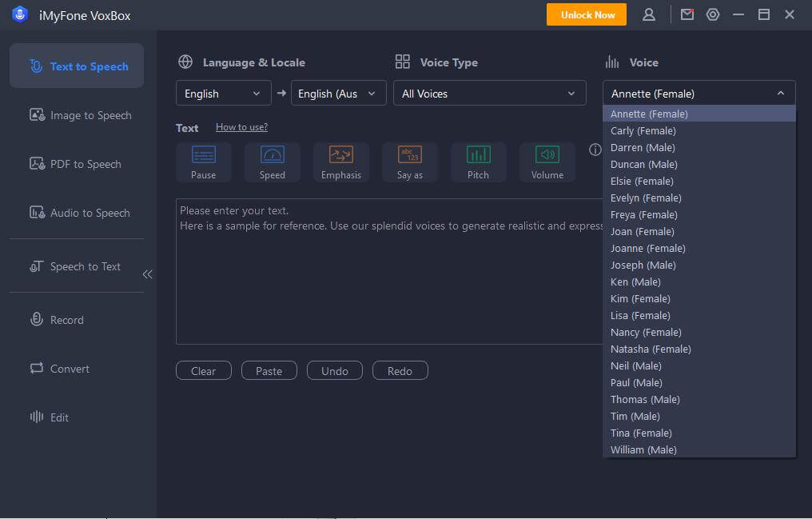Click the info icon beside Volume
Screen dimensions: 812x519
595,150
